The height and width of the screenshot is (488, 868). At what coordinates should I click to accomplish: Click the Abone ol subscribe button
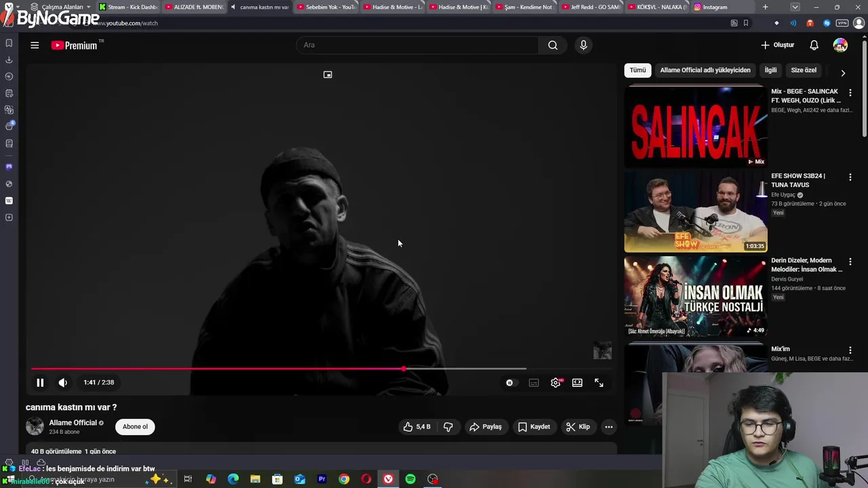(135, 426)
